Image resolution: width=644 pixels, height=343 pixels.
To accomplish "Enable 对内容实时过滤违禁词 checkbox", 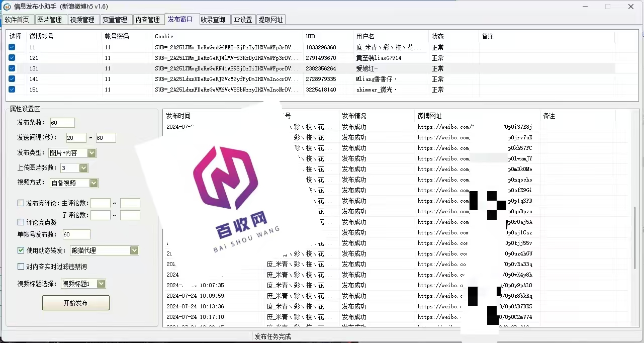I will (21, 266).
